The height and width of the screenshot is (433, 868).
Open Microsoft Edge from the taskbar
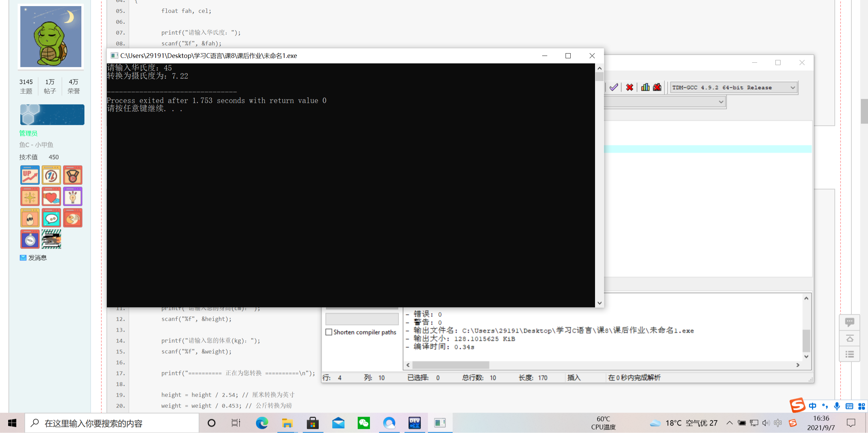coord(262,423)
